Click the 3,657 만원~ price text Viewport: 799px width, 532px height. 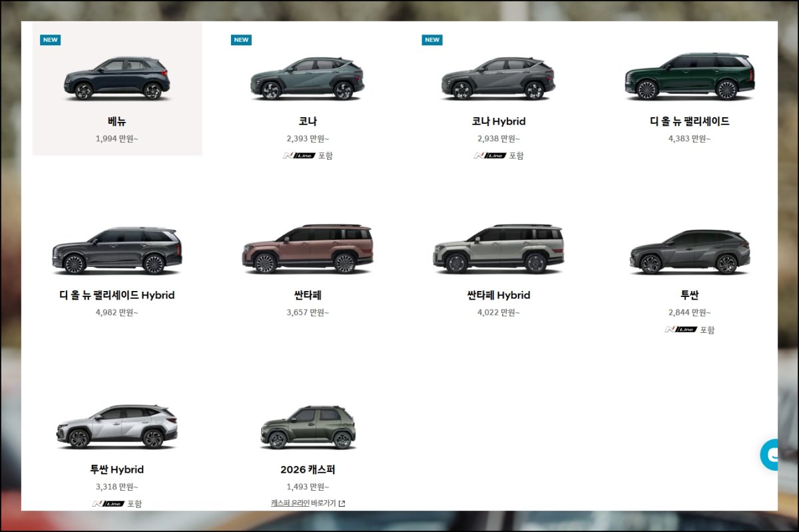[308, 313]
